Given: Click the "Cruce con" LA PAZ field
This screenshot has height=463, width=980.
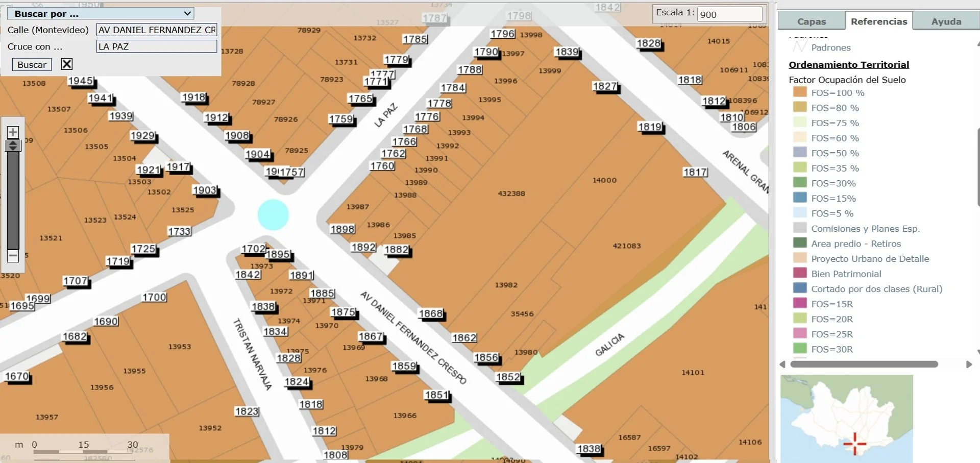Looking at the screenshot, I should [157, 46].
